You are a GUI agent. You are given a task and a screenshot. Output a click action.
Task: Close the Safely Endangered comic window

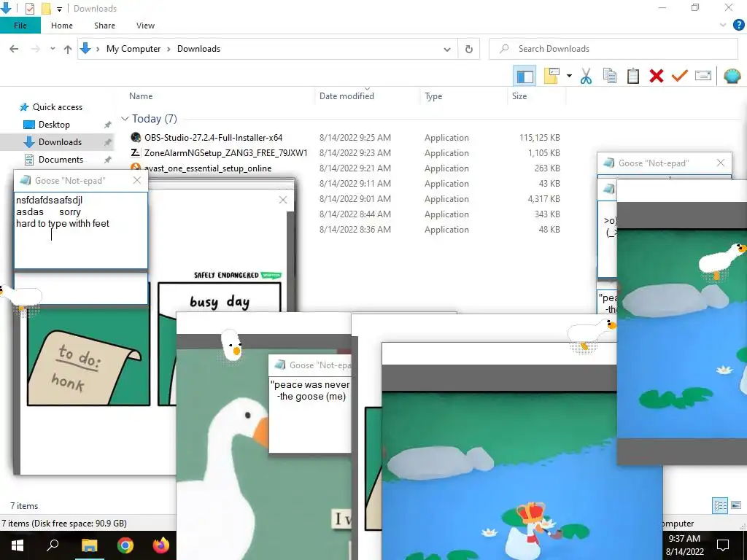coord(283,200)
